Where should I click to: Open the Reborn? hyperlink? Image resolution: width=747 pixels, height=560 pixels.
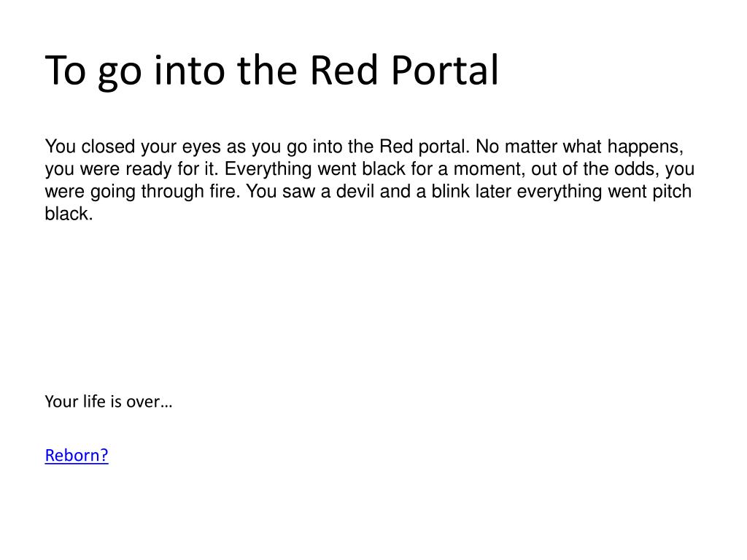77,455
